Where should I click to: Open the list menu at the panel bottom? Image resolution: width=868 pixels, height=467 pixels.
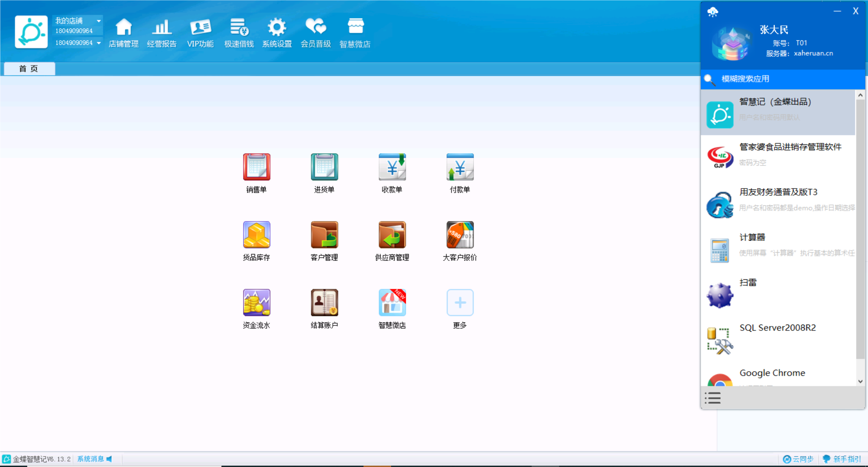pos(712,398)
